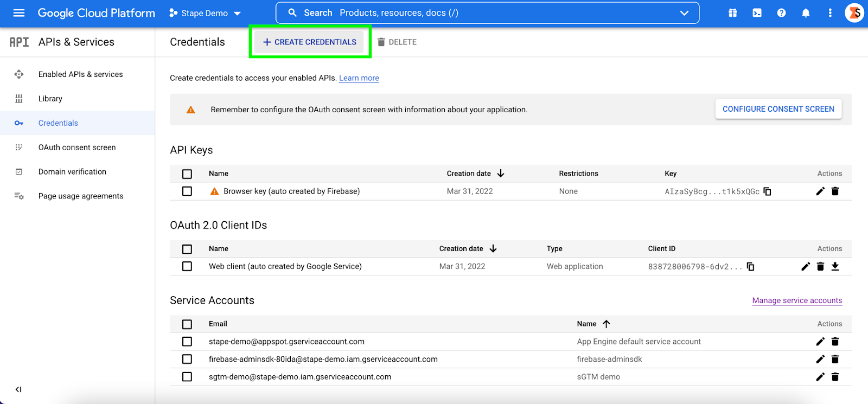Open the notifications bell
This screenshot has height=404, width=868.
pyautogui.click(x=806, y=13)
